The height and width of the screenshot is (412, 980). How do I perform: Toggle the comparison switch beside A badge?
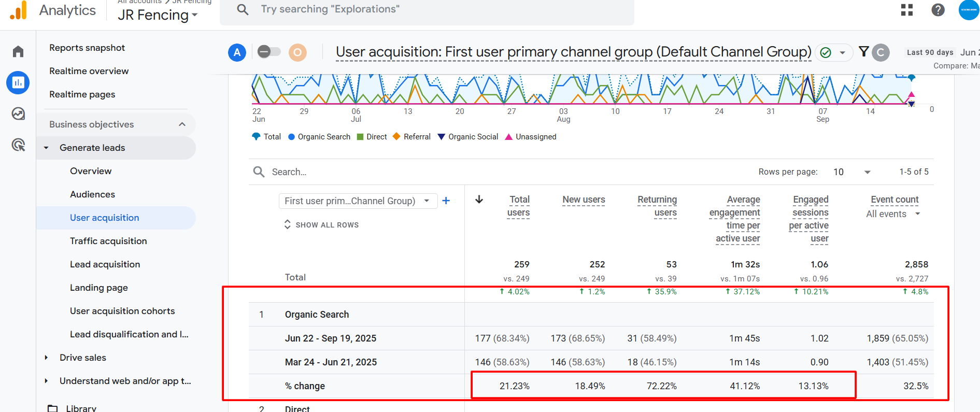coord(268,52)
